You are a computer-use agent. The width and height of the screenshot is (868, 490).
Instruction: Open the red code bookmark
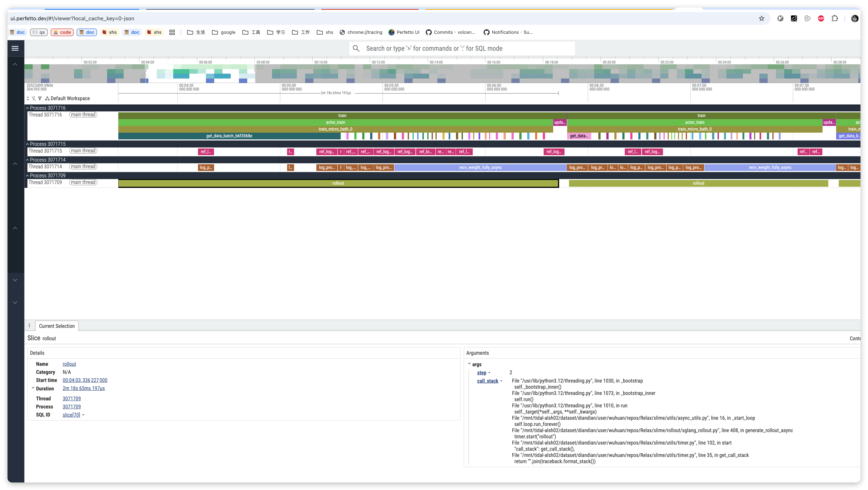tap(62, 32)
